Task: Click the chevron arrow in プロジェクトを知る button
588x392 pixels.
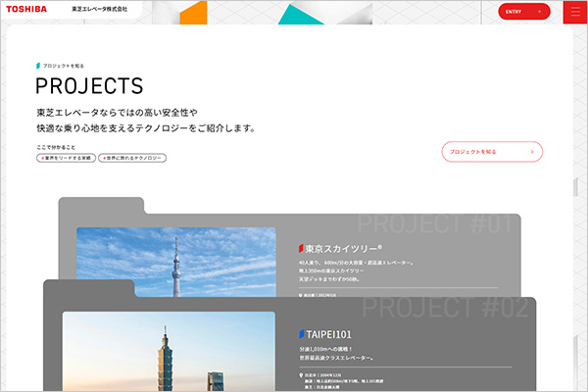Action: pos(532,152)
